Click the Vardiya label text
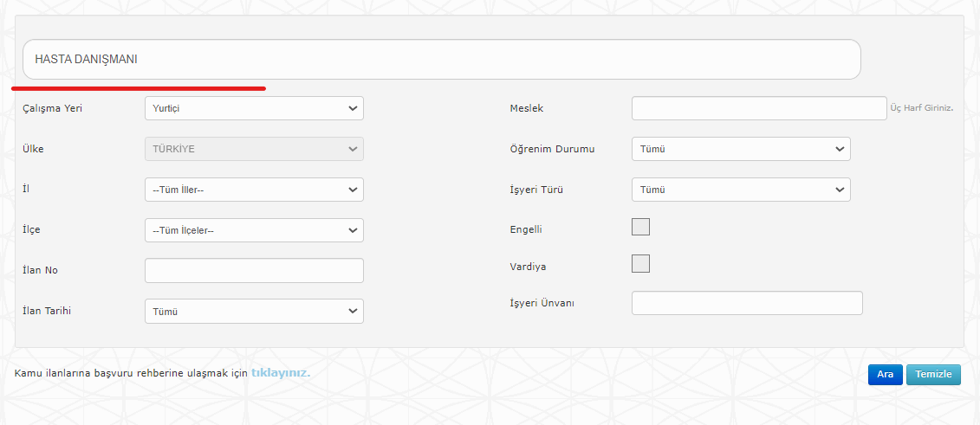 point(528,267)
